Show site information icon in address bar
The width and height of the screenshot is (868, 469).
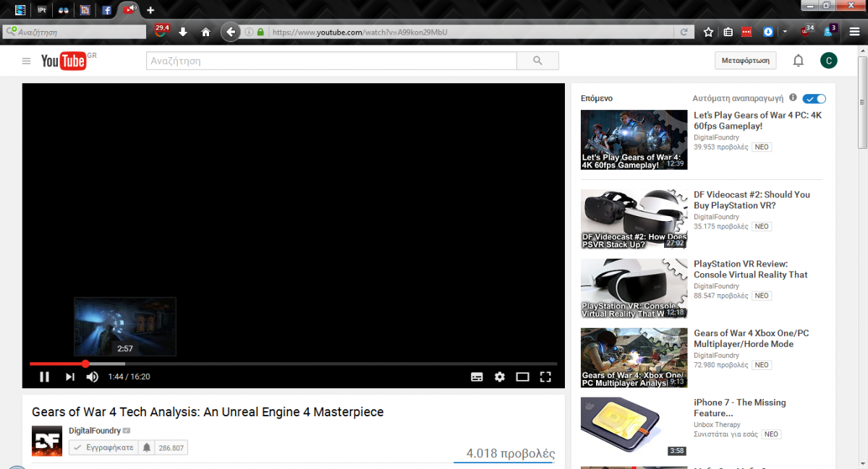point(249,32)
